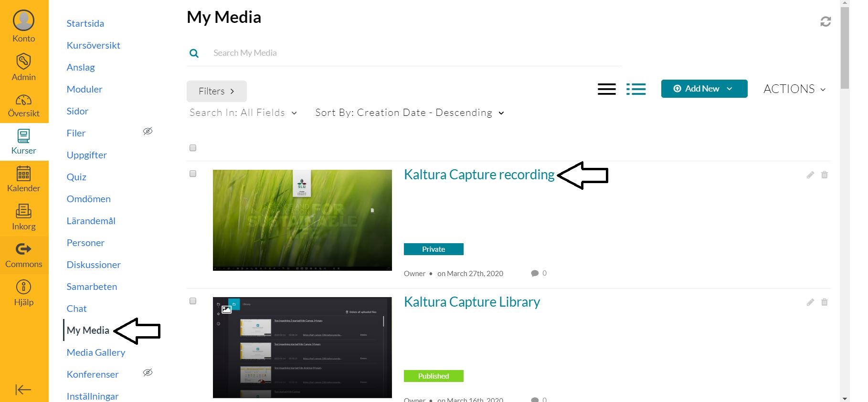Open the Kaltura Capture Library thumbnail
The image size is (868, 402).
[302, 348]
